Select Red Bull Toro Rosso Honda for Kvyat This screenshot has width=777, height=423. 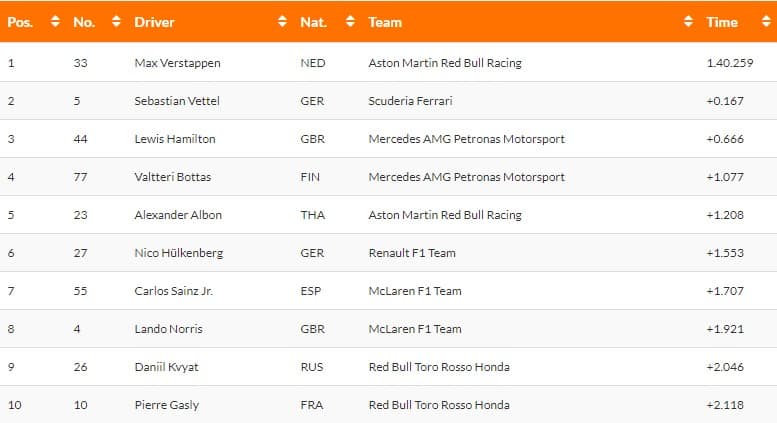[439, 367]
